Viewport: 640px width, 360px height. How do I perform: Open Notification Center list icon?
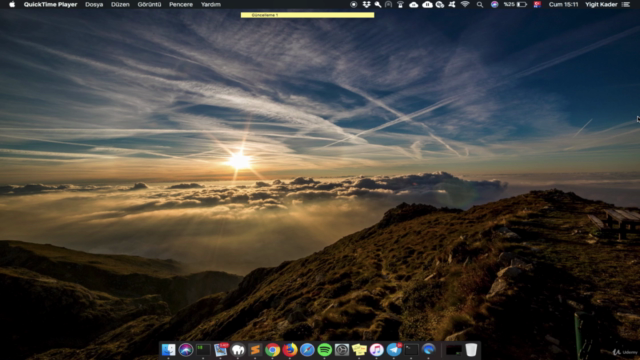click(626, 4)
